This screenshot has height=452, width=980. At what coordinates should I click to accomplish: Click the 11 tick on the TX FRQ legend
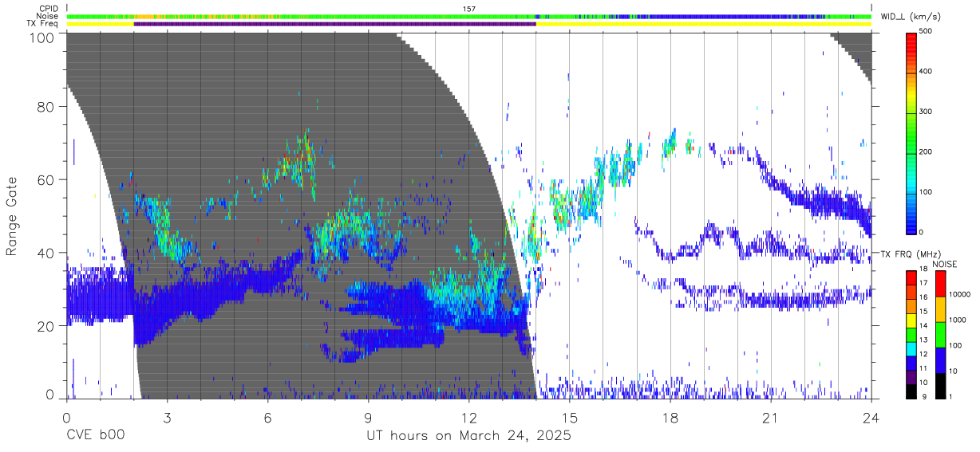coord(923,369)
